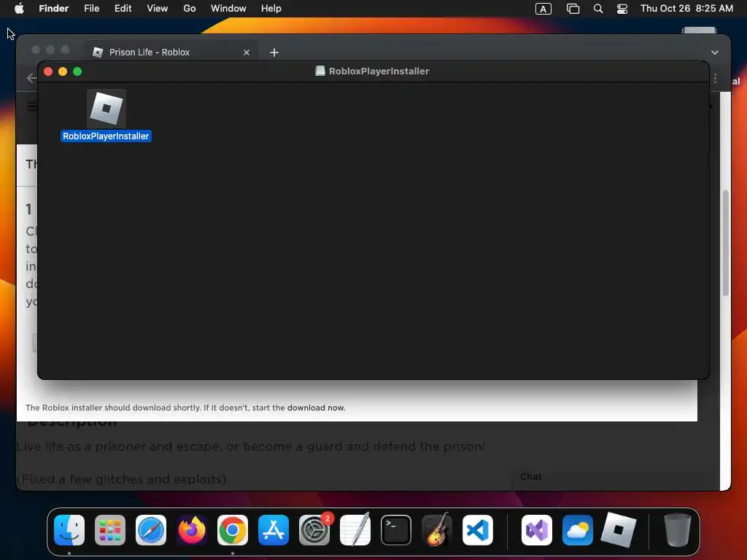
Task: Close the RobloxPlayerInstaller window
Action: click(48, 71)
